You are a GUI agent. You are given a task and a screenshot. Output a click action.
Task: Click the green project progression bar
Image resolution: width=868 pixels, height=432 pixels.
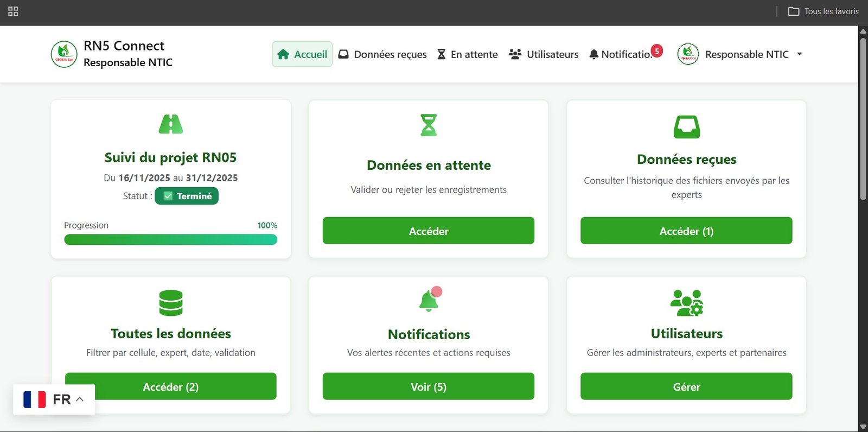tap(170, 239)
